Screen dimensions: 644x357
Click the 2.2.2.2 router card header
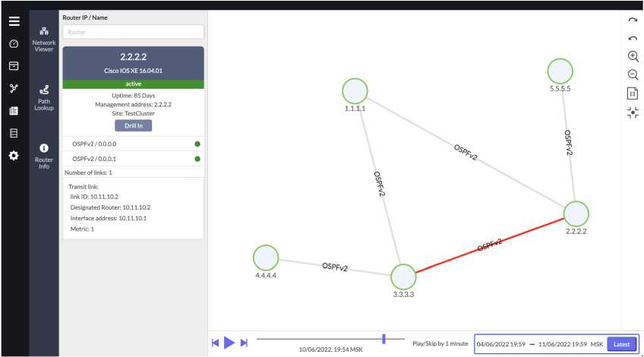tap(133, 63)
